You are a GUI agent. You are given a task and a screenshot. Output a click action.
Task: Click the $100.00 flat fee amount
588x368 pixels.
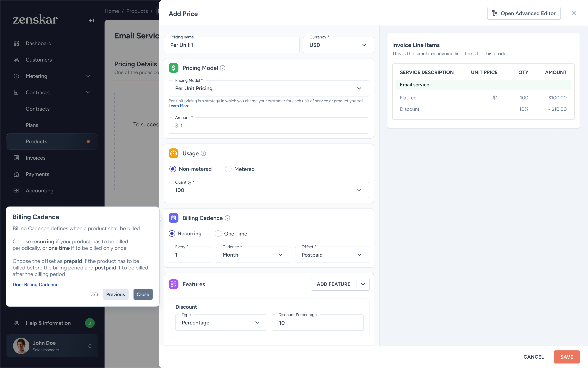pyautogui.click(x=557, y=98)
